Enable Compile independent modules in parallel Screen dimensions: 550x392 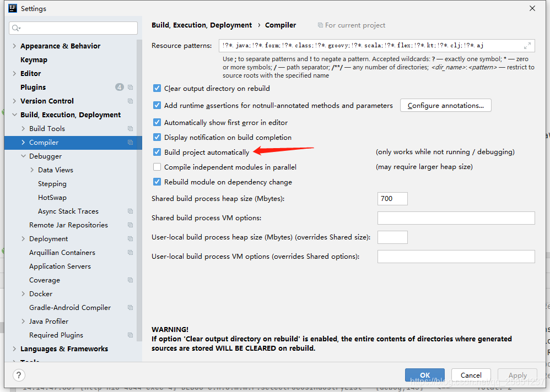tap(157, 167)
